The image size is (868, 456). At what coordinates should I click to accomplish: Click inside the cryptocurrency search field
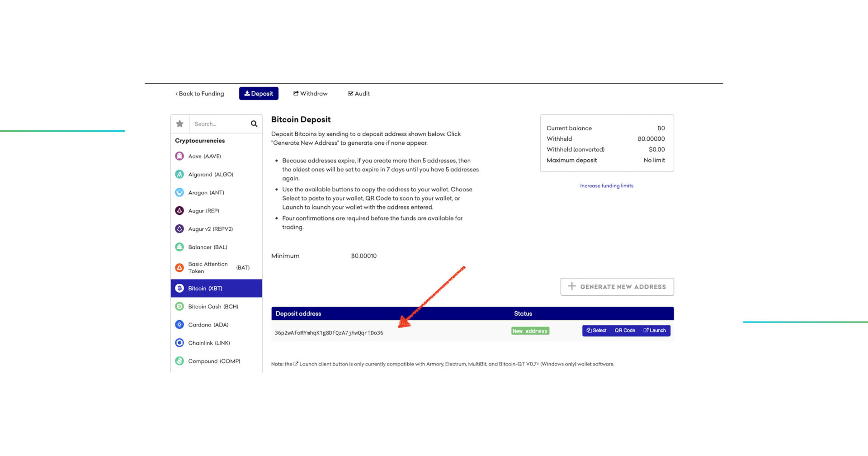point(217,123)
